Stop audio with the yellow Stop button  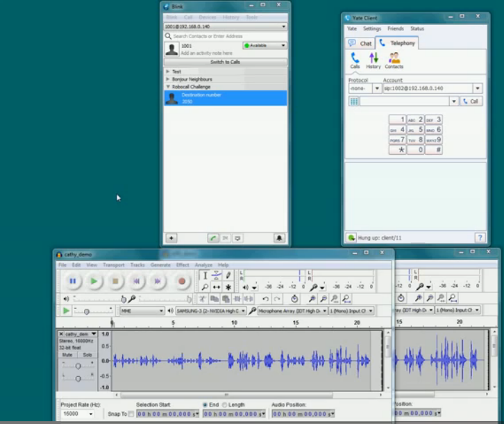(115, 281)
